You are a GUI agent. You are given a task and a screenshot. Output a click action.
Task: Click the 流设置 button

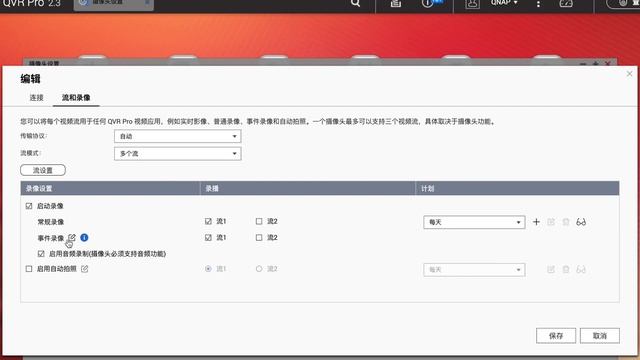(43, 170)
